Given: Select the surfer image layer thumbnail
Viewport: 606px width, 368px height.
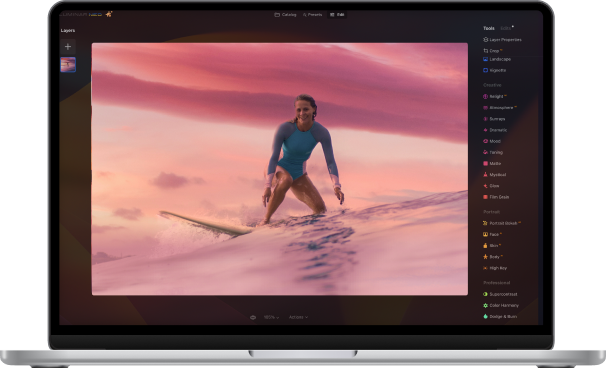Looking at the screenshot, I should pos(68,65).
